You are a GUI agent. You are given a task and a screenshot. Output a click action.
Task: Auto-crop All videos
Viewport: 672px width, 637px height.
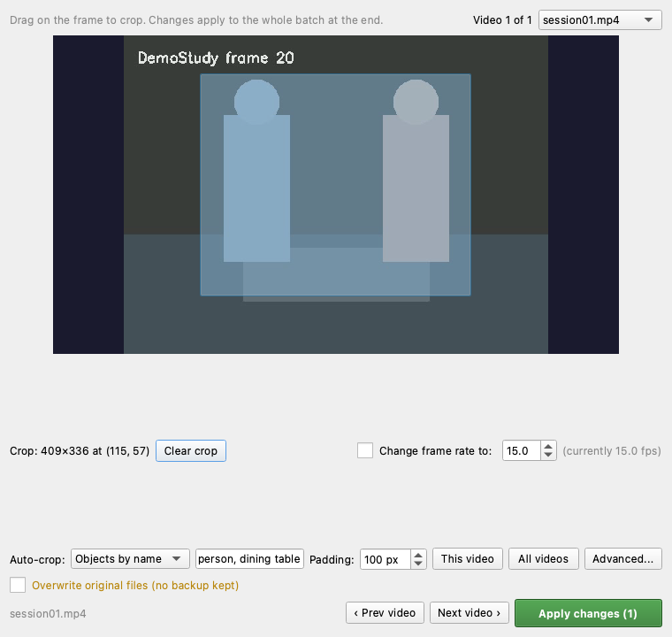click(x=544, y=559)
